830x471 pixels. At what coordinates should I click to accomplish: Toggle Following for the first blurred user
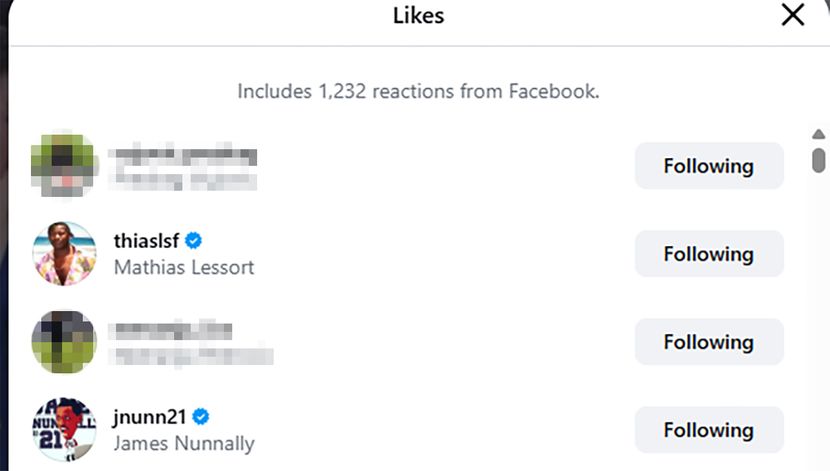709,166
